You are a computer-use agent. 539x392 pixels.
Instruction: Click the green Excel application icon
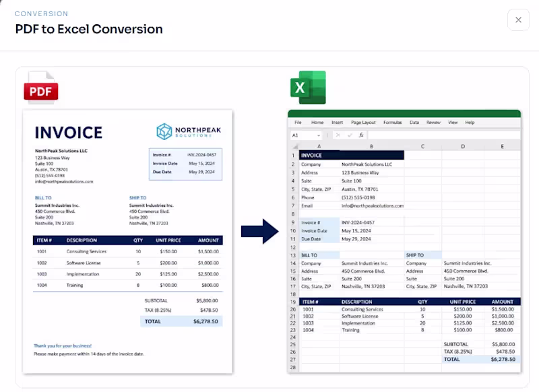click(308, 88)
